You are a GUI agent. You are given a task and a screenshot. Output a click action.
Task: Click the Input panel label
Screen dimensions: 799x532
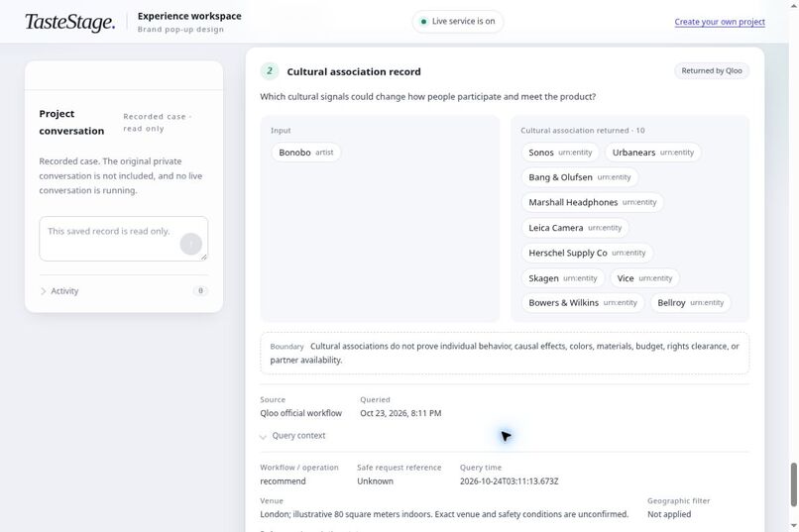tap(281, 131)
